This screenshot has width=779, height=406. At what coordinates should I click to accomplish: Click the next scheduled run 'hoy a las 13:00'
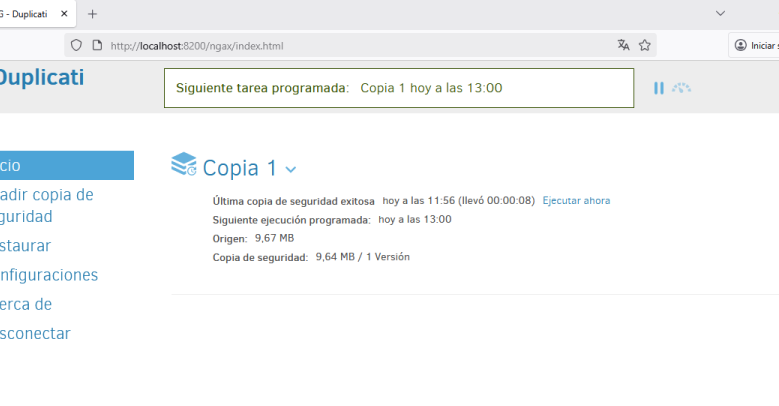coord(415,220)
